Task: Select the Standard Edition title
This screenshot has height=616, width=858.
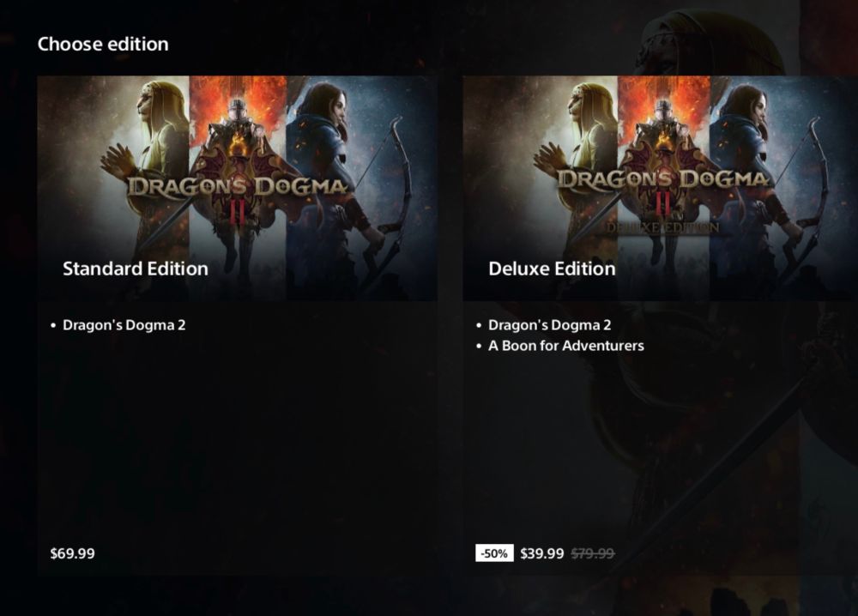Action: click(136, 269)
